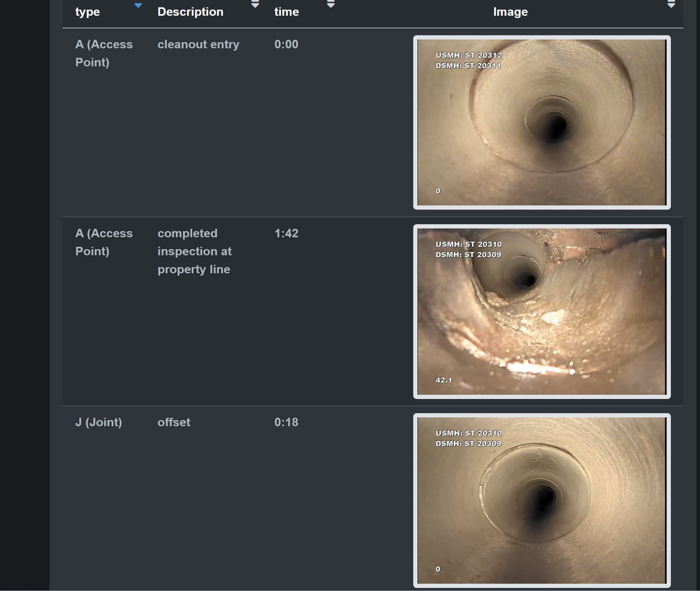Click the sort icon next to Description
The height and width of the screenshot is (591, 700).
click(x=255, y=4)
